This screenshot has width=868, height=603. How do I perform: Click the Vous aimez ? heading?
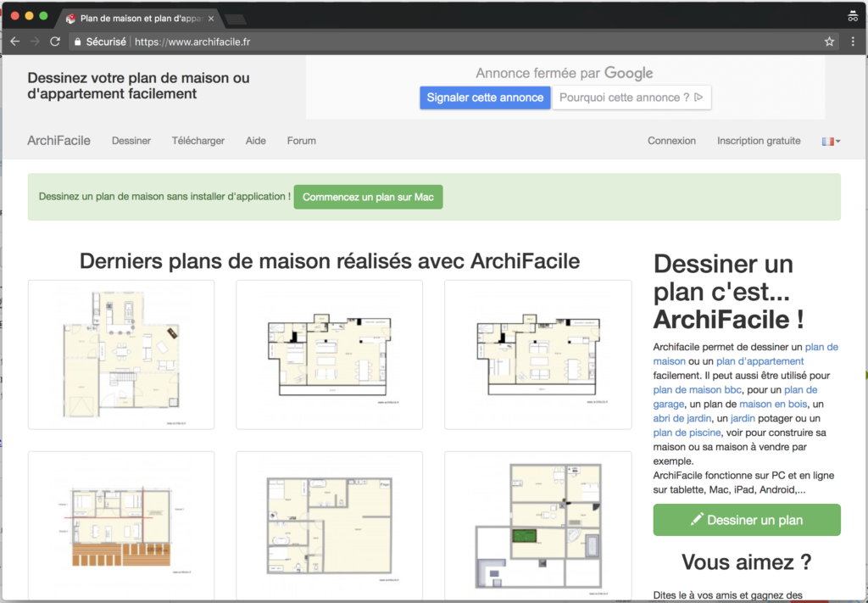tap(747, 562)
